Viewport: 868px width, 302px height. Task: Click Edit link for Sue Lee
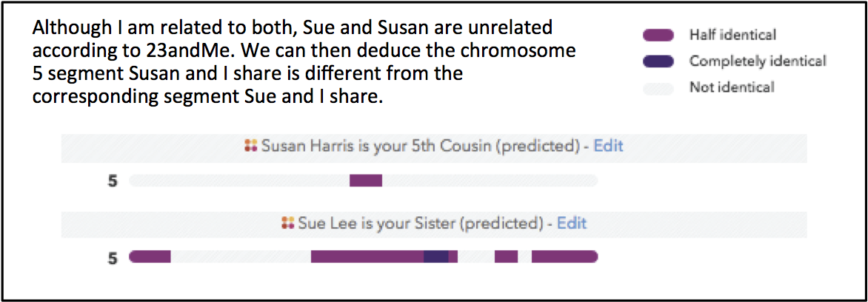tap(571, 223)
